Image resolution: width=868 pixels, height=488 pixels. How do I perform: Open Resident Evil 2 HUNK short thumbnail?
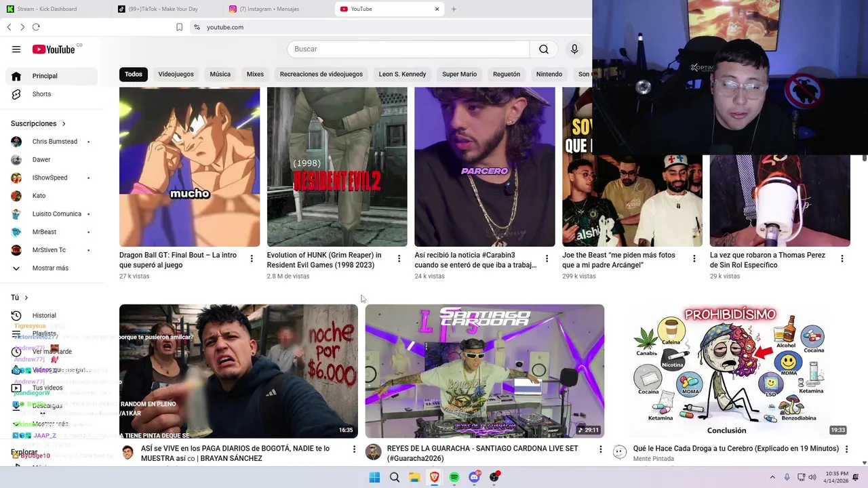coord(337,167)
